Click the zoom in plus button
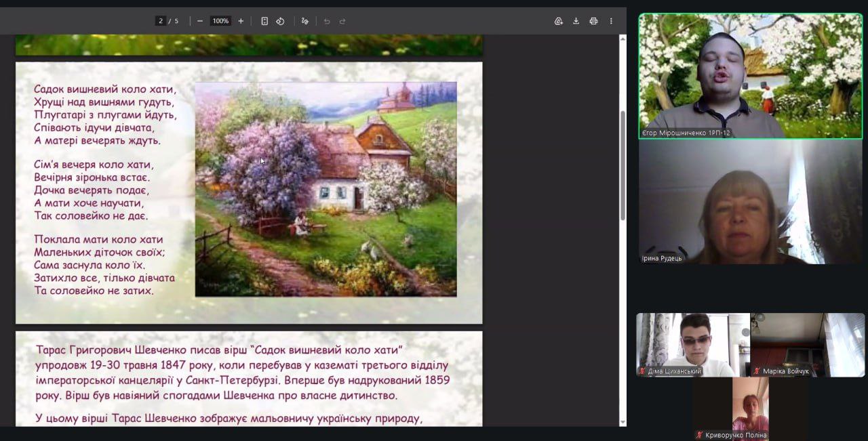Screen dimensions: 868x441 click(241, 21)
